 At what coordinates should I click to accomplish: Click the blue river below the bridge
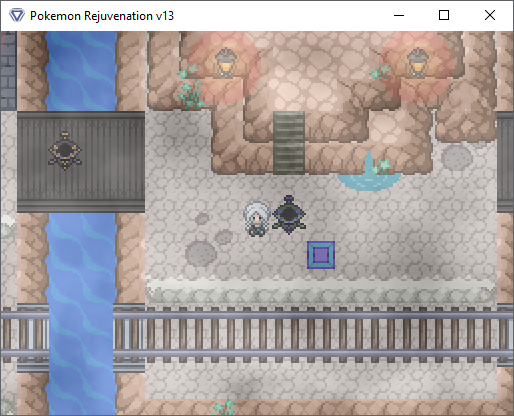(x=81, y=313)
